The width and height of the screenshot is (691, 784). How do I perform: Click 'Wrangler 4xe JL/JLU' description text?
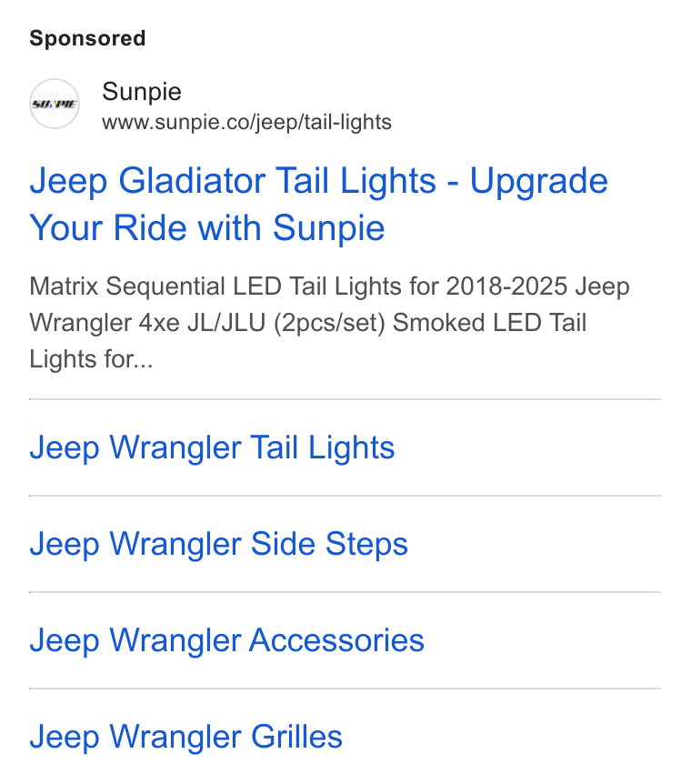pyautogui.click(x=147, y=323)
